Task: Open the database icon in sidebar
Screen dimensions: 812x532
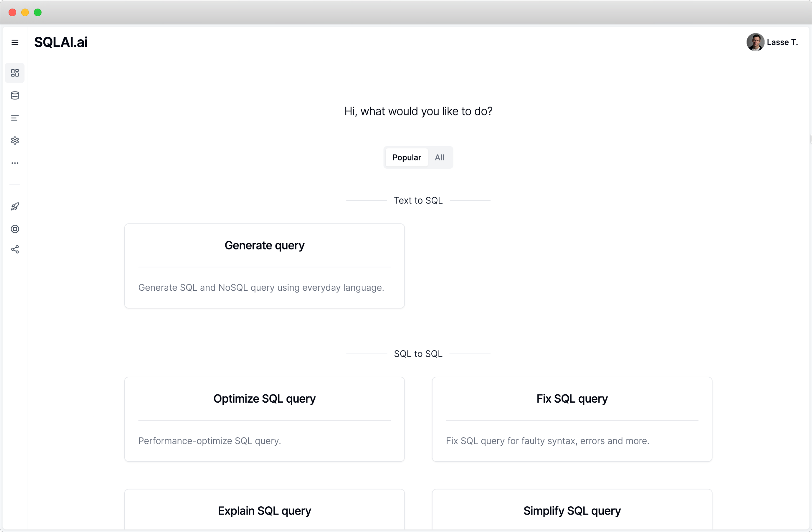Action: click(x=15, y=95)
